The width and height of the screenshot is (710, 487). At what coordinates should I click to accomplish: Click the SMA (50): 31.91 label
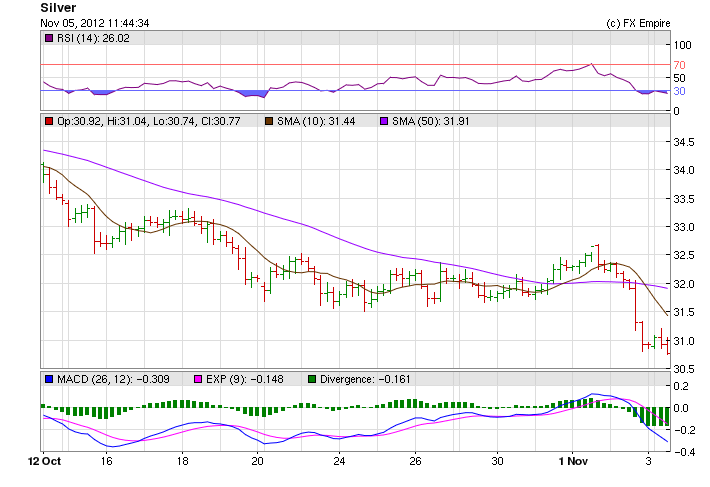431,121
